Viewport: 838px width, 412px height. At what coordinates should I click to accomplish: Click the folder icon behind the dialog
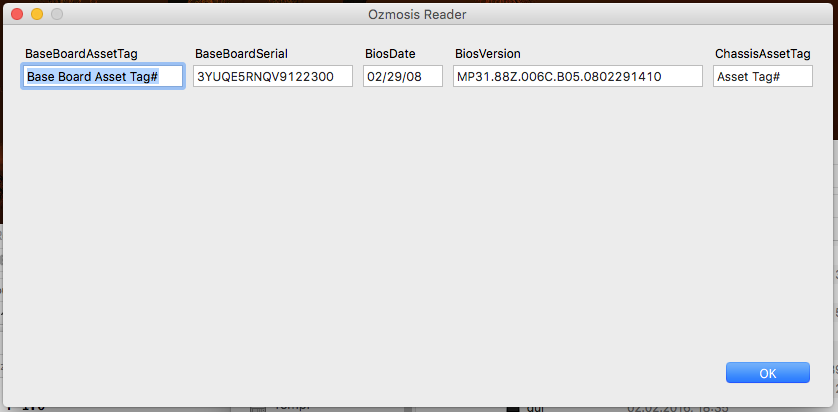[257, 408]
